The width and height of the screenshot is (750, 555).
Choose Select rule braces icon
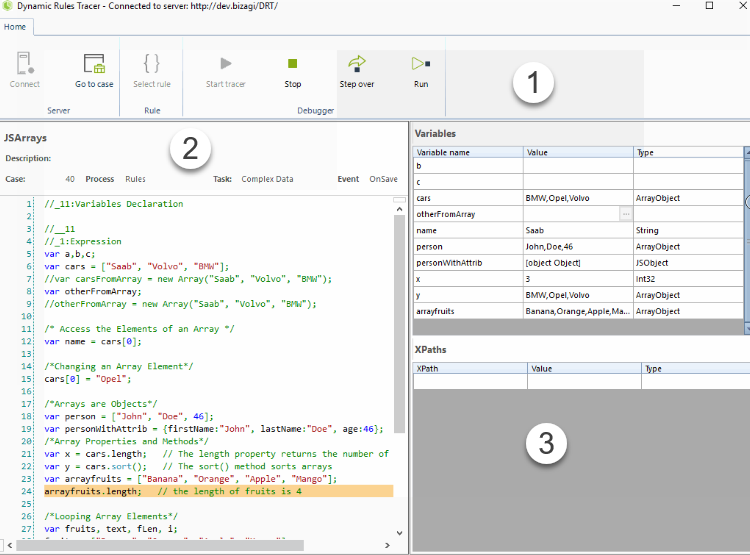(x=152, y=63)
